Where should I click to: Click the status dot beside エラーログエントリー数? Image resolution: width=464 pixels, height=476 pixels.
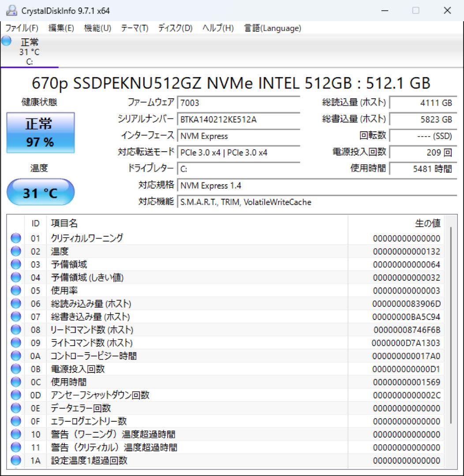(x=15, y=421)
